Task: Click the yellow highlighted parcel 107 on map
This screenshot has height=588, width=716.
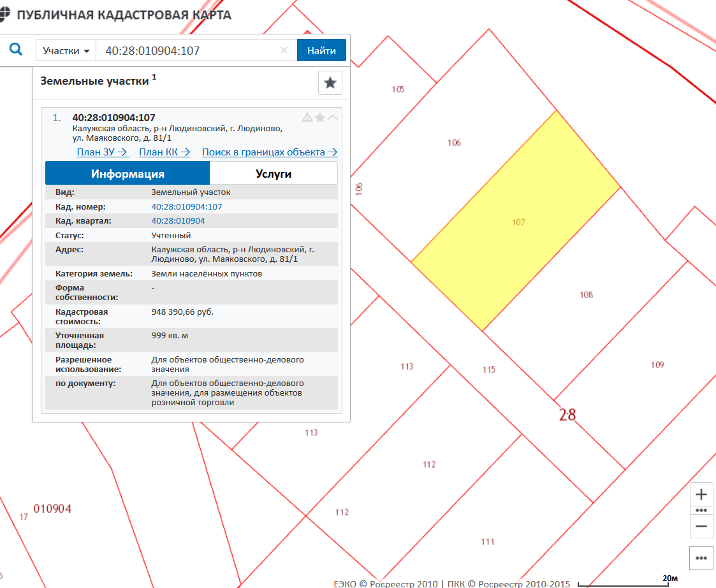Action: [x=516, y=222]
